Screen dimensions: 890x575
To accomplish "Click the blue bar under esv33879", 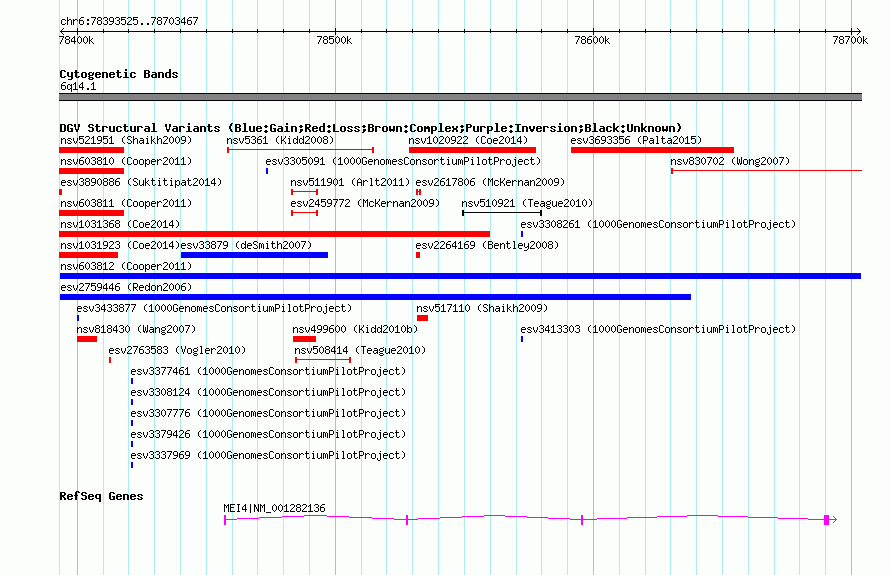I will click(254, 255).
